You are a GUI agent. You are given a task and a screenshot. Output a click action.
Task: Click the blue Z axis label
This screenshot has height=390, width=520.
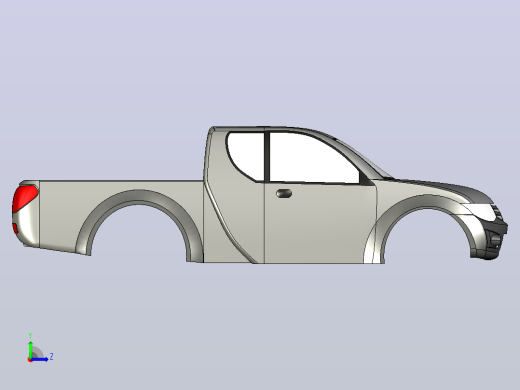click(x=51, y=357)
